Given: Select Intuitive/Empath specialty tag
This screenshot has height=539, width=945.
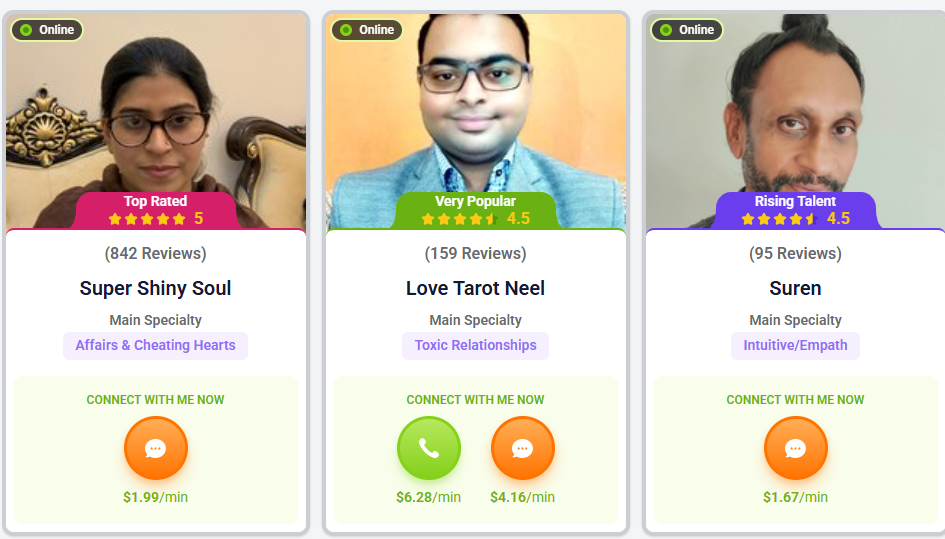Looking at the screenshot, I should 796,345.
